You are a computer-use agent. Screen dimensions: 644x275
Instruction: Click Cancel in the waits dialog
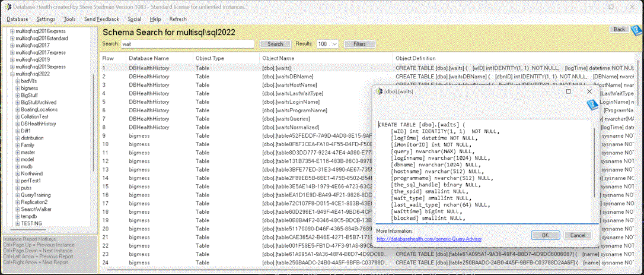click(578, 235)
